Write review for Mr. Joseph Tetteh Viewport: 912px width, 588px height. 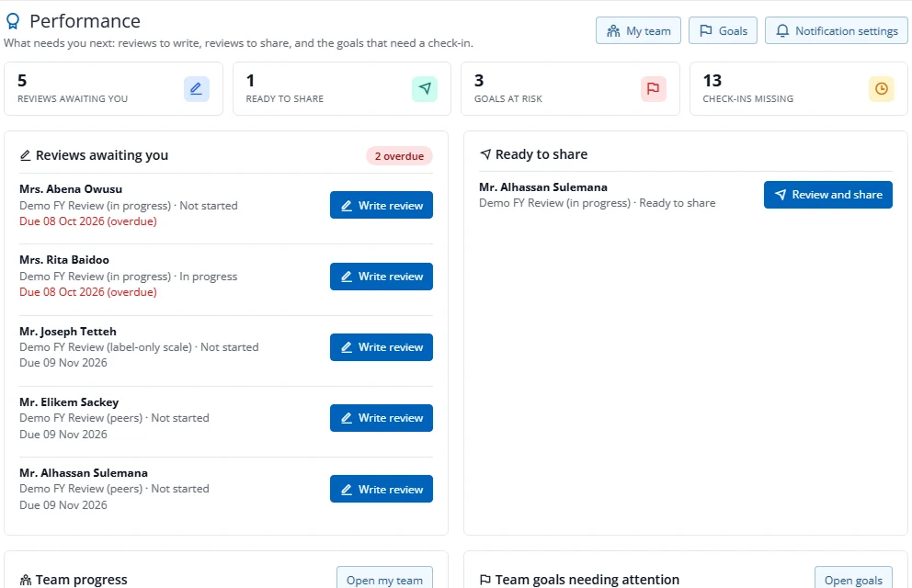pos(382,347)
